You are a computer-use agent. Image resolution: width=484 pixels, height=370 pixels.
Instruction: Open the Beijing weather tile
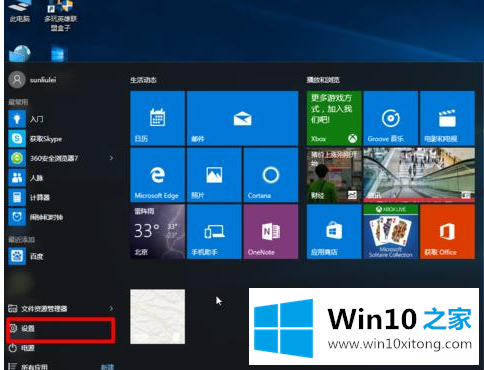(x=157, y=232)
